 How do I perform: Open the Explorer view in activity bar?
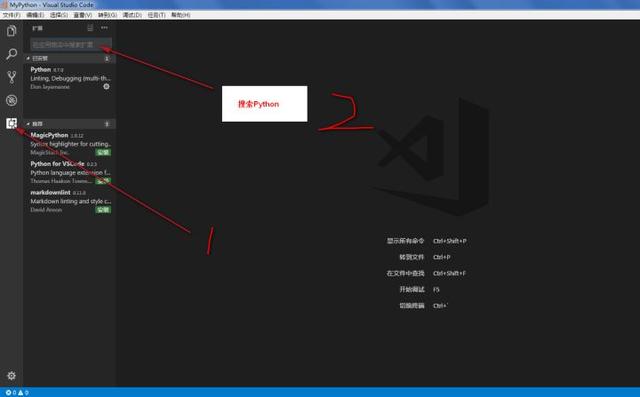click(x=11, y=31)
